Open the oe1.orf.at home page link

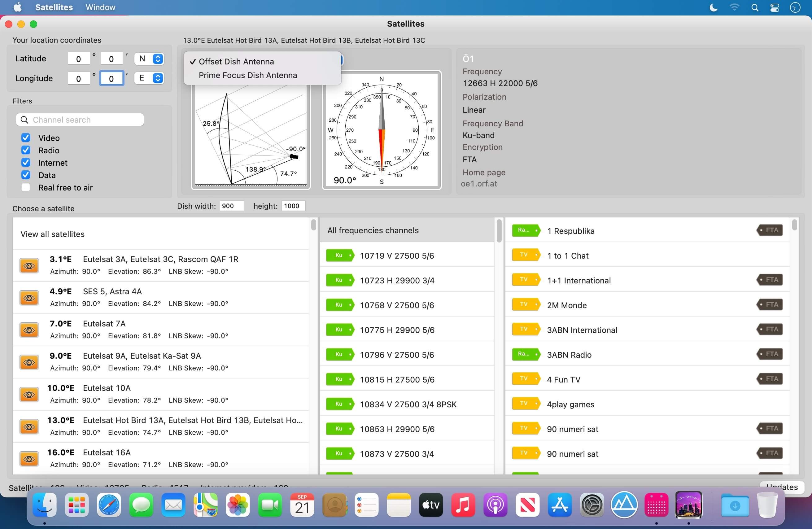tap(479, 184)
